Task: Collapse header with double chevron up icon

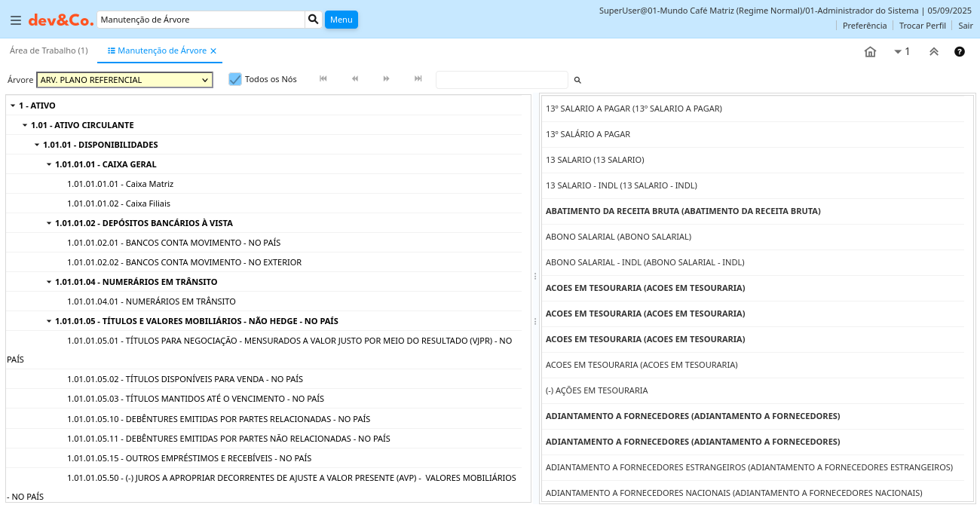Action: tap(933, 52)
